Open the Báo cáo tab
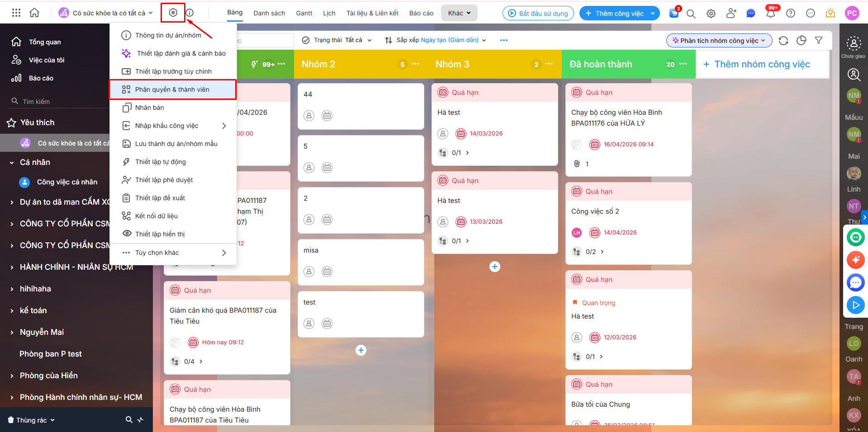Viewport: 868px width, 432px height. pyautogui.click(x=422, y=13)
